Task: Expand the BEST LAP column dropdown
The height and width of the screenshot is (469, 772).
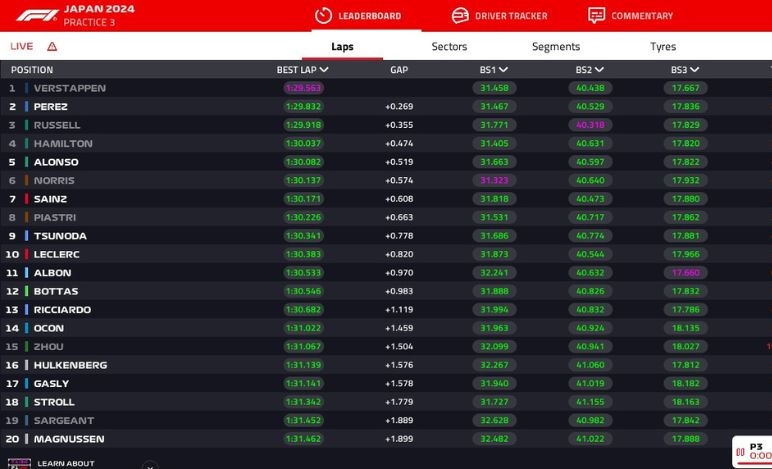Action: (324, 70)
